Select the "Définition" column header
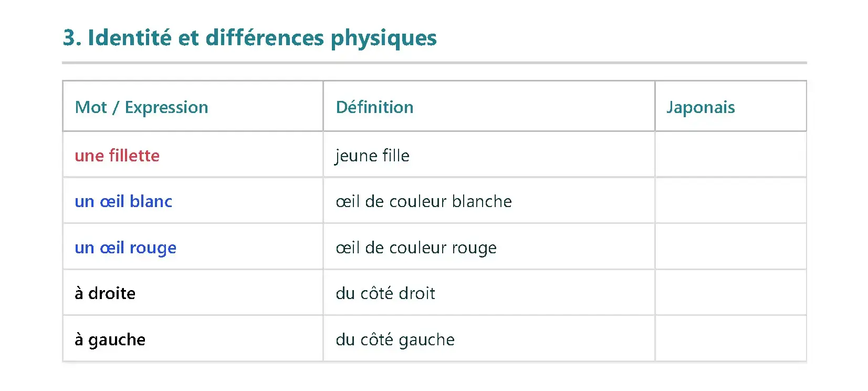The height and width of the screenshot is (391, 868). (374, 107)
